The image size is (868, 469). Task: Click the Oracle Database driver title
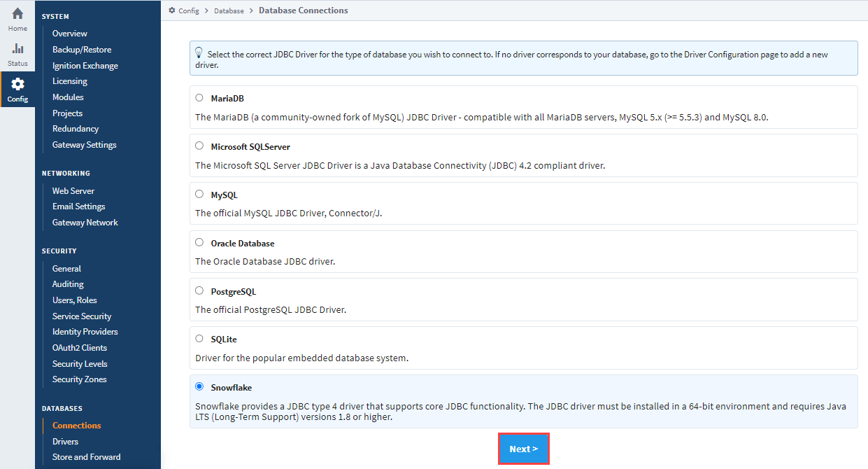point(243,244)
